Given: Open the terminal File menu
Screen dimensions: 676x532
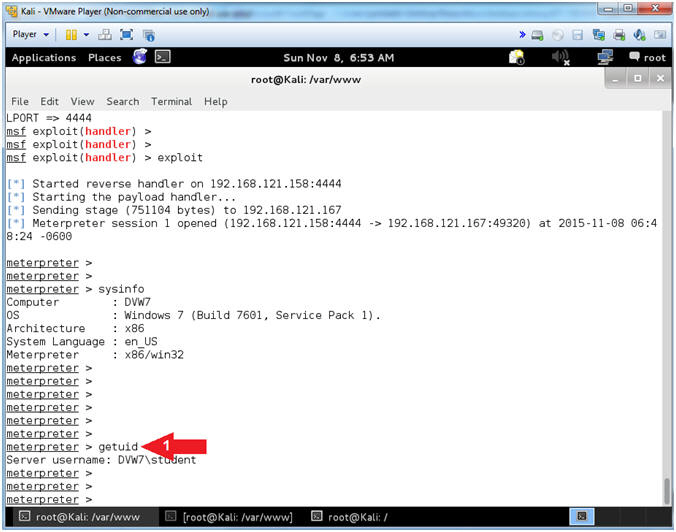Looking at the screenshot, I should click(x=20, y=102).
